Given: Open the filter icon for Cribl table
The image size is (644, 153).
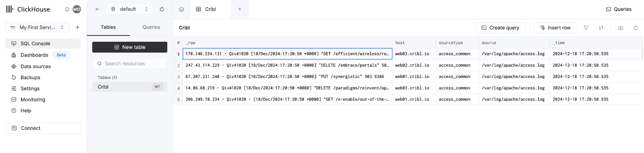Looking at the screenshot, I should 586,28.
